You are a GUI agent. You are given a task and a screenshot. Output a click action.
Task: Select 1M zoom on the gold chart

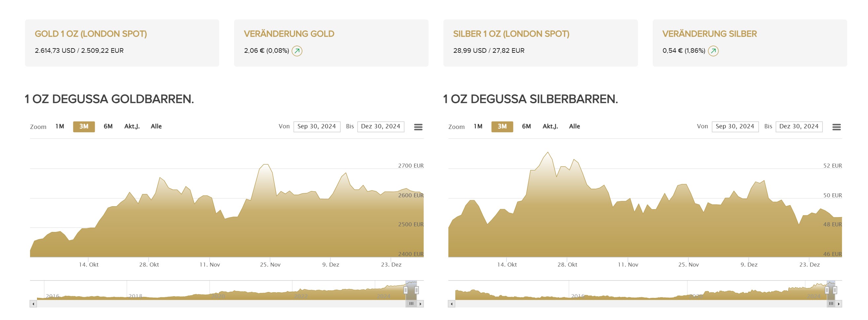click(60, 127)
